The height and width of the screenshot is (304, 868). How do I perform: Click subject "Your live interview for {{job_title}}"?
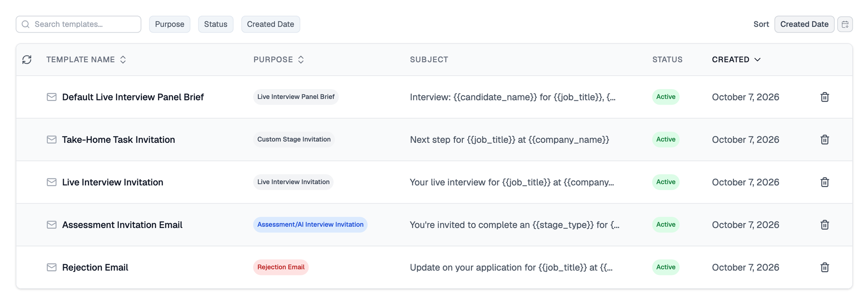point(512,182)
